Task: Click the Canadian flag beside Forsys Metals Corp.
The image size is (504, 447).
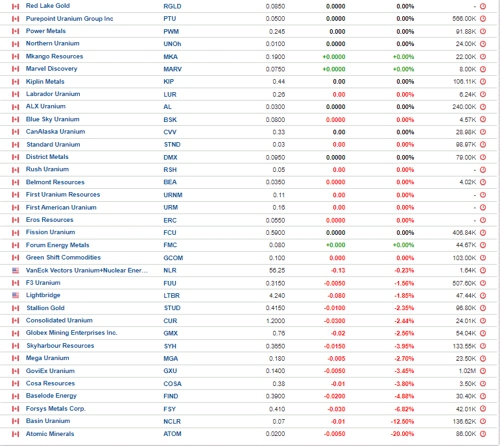Action: [x=16, y=409]
